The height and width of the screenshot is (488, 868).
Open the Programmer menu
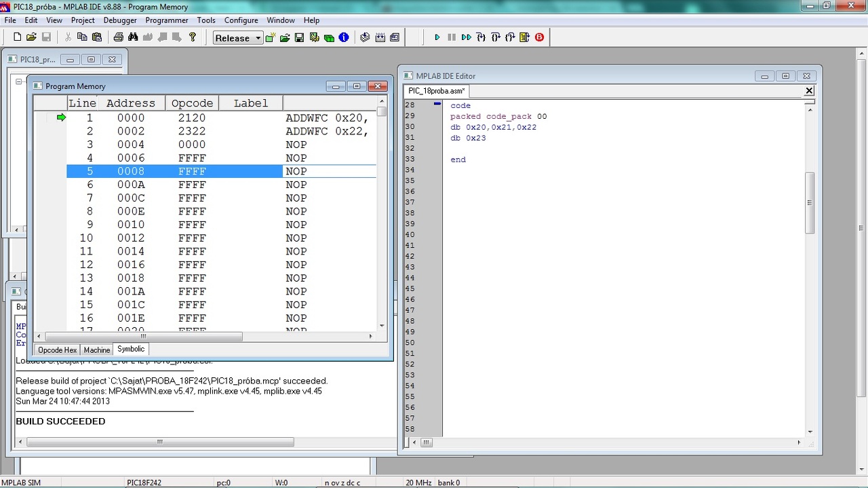coord(167,20)
